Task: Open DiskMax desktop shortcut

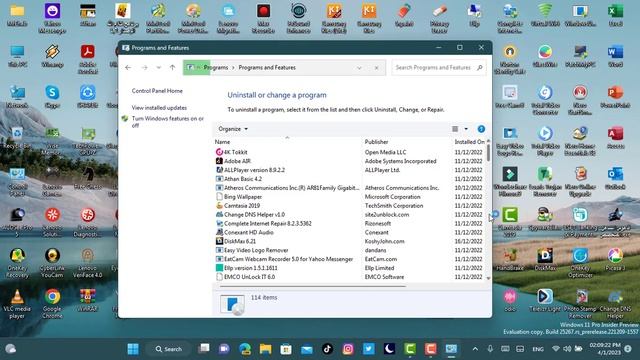Action: coord(545,260)
